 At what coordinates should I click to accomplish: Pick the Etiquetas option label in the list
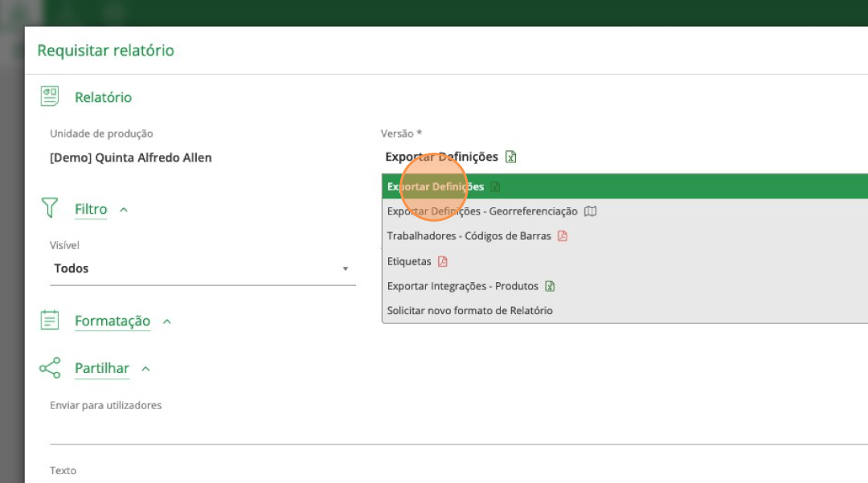point(409,261)
